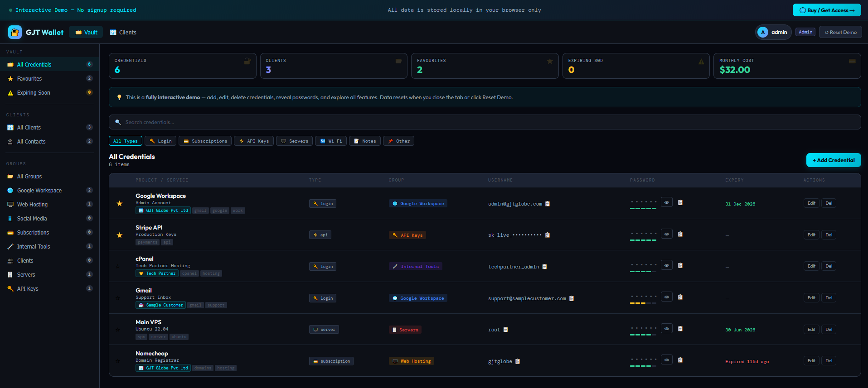Copy Namecheap password clipboard icon
This screenshot has height=388, width=868.
(x=680, y=360)
